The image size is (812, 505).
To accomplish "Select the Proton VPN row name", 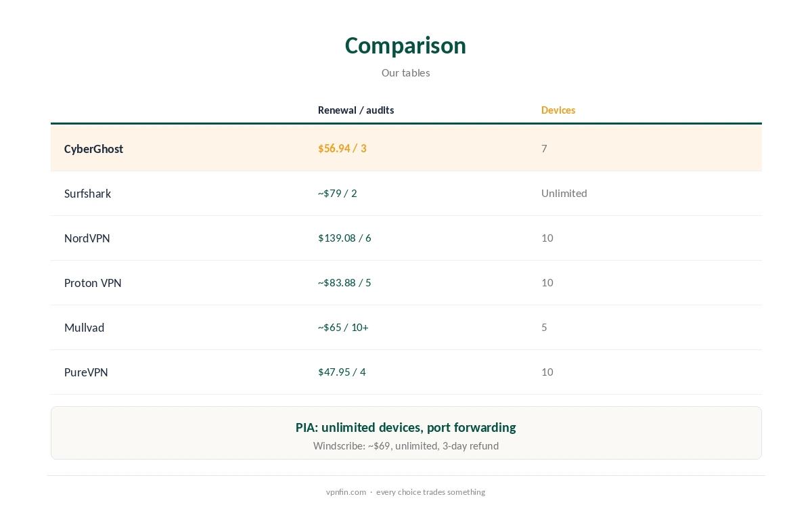I will tap(93, 283).
